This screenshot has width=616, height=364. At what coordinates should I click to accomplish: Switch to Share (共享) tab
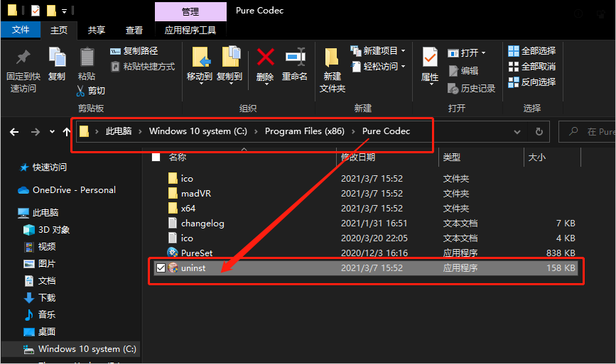pyautogui.click(x=97, y=31)
